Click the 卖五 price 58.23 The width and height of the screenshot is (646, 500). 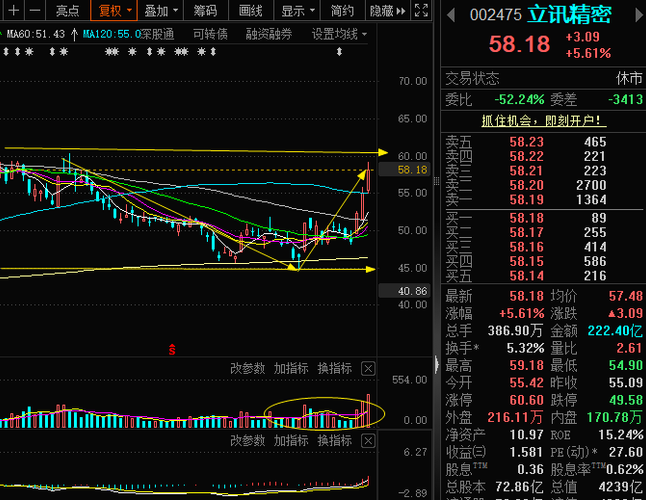[x=527, y=142]
